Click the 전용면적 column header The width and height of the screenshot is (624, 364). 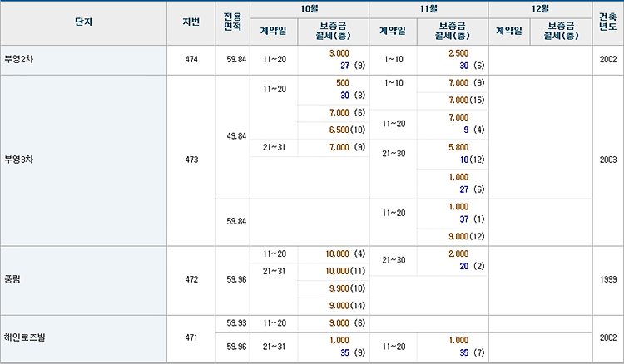[232, 23]
